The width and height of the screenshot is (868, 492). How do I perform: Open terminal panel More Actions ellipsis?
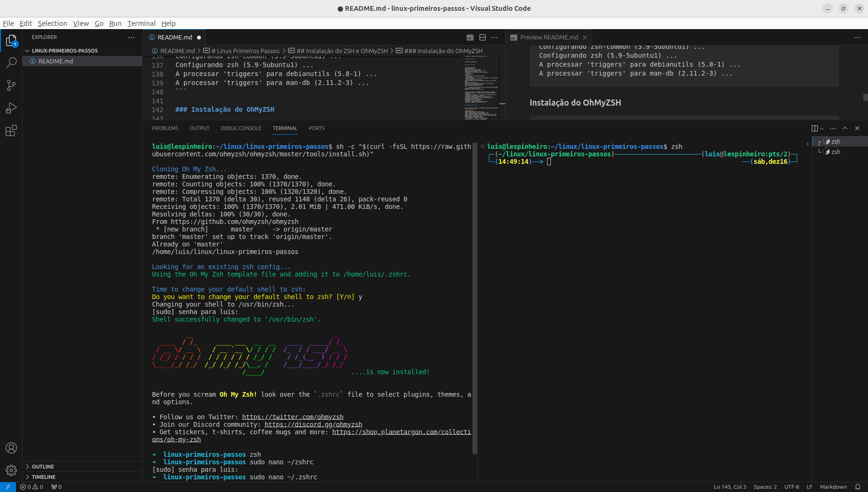click(x=833, y=128)
